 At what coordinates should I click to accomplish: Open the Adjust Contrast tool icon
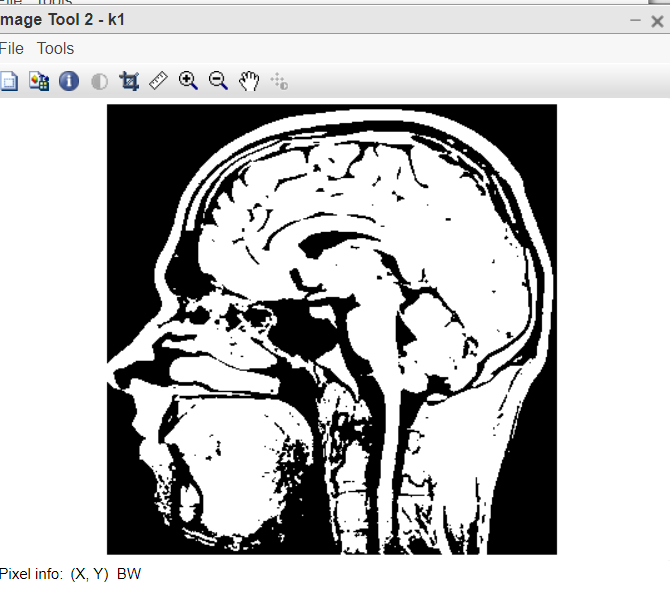click(x=99, y=82)
